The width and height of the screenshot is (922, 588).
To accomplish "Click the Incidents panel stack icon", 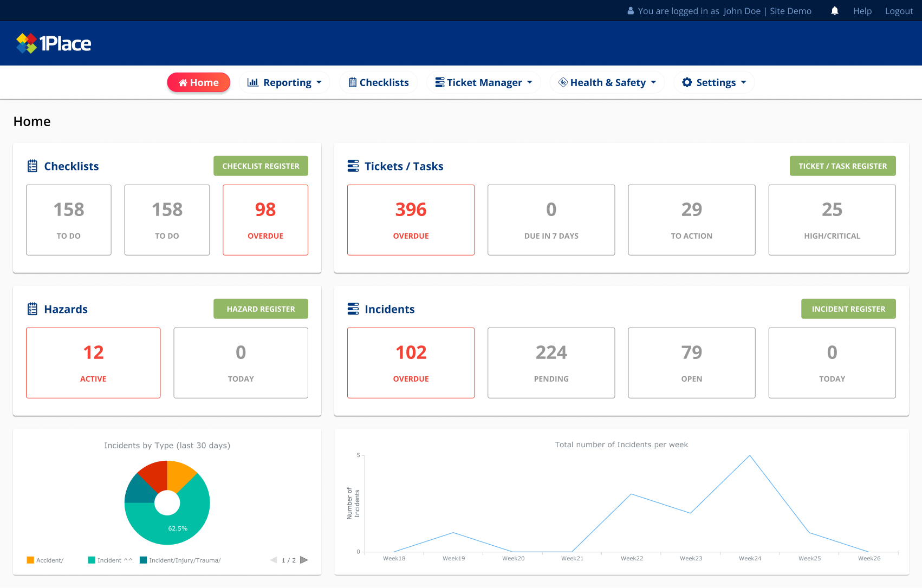I will pyautogui.click(x=353, y=309).
